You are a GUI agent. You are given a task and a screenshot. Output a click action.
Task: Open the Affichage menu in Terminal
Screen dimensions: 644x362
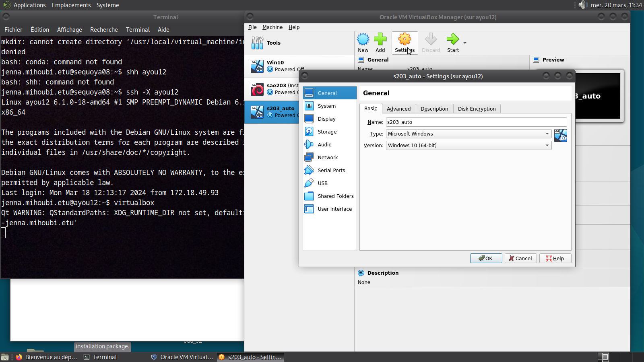pos(69,30)
